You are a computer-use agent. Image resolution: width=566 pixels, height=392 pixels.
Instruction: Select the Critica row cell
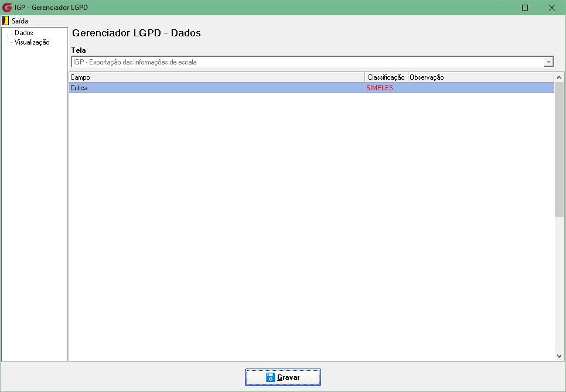[x=217, y=88]
